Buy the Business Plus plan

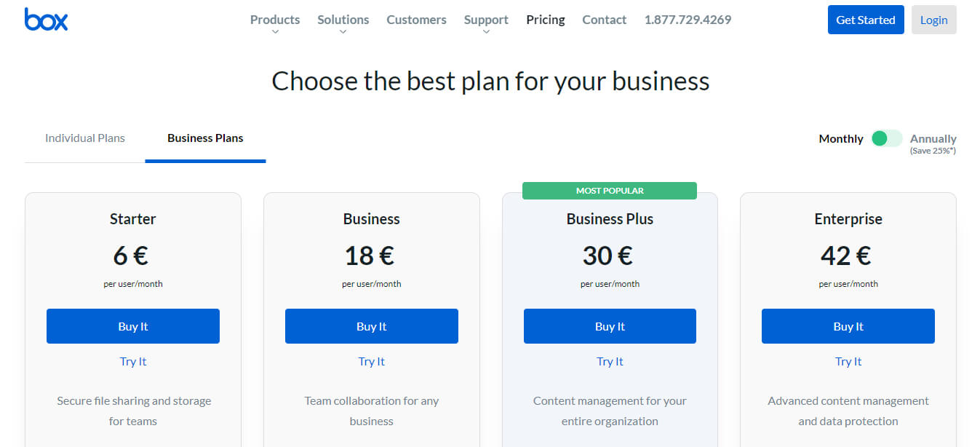point(610,326)
